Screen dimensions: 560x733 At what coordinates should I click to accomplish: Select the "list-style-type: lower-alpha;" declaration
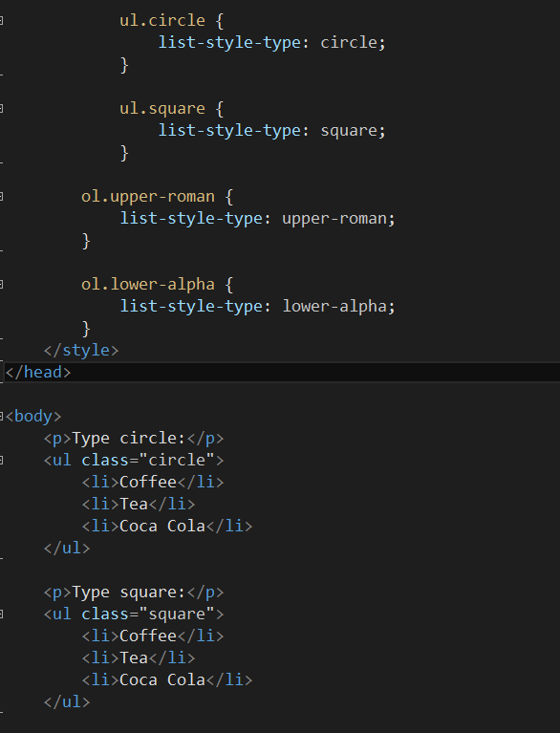point(258,306)
